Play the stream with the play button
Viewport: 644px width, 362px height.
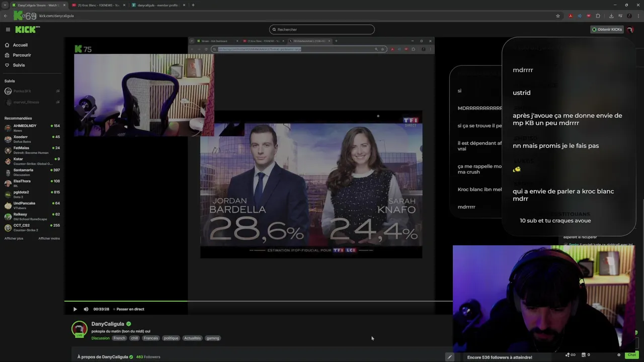point(75,309)
